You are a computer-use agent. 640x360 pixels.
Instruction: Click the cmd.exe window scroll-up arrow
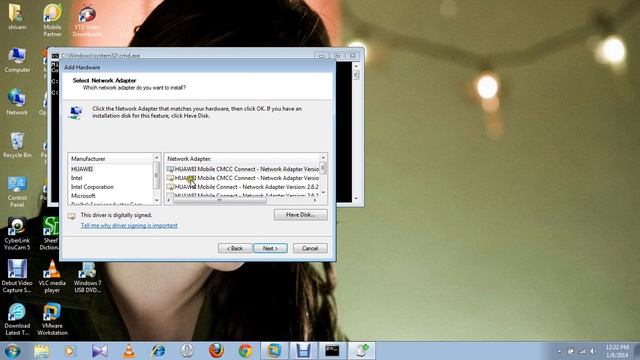[356, 66]
